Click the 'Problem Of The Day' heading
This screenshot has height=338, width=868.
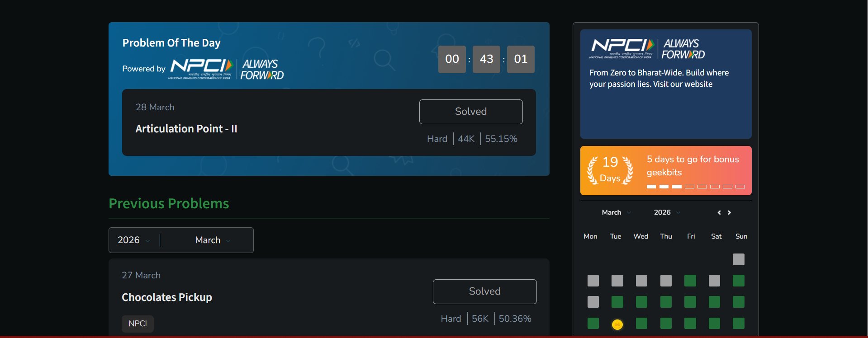171,43
